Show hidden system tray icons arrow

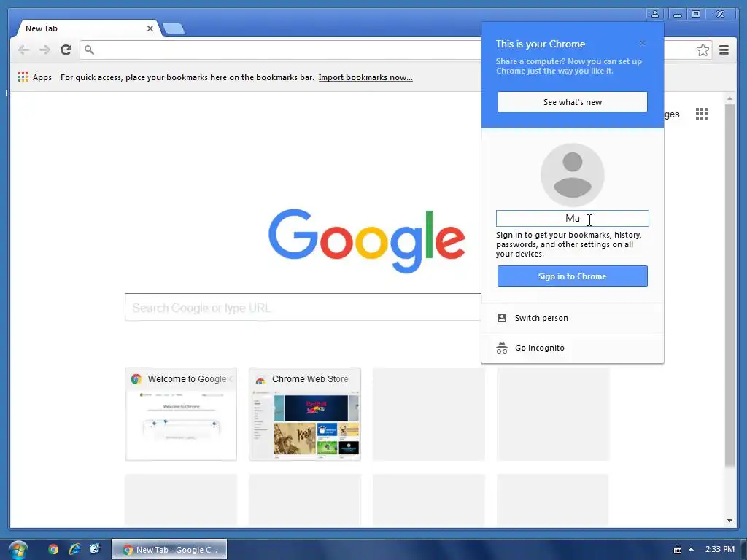pos(691,550)
